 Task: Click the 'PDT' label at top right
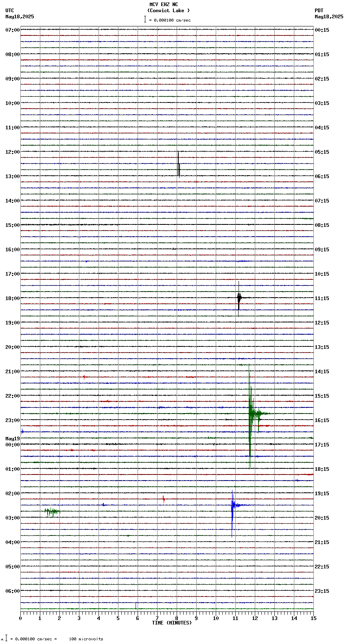coord(319,11)
